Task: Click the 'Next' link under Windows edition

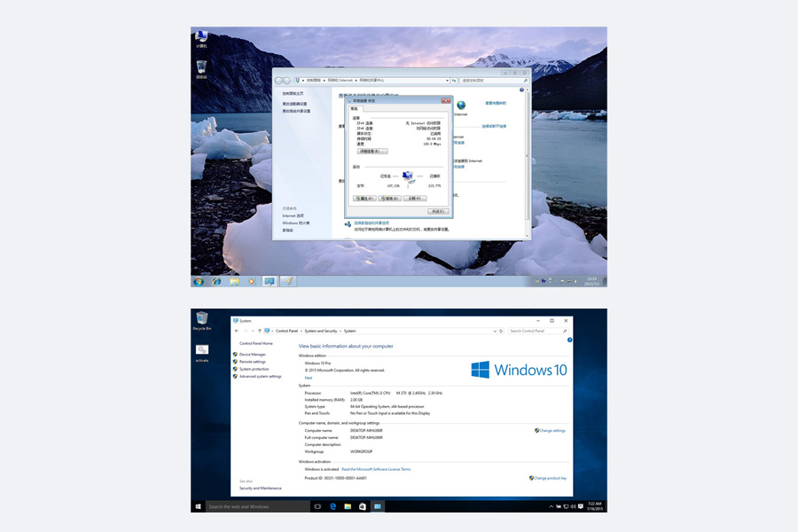Action: 309,378
